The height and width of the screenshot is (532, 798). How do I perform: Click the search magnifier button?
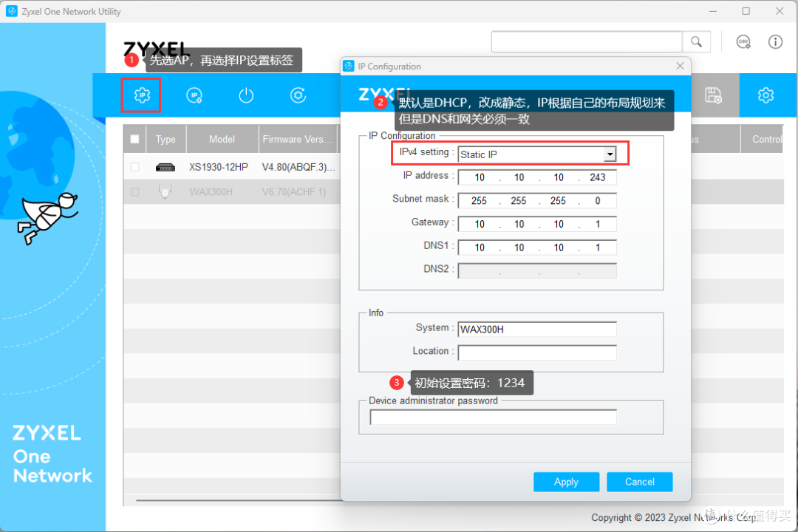[695, 41]
